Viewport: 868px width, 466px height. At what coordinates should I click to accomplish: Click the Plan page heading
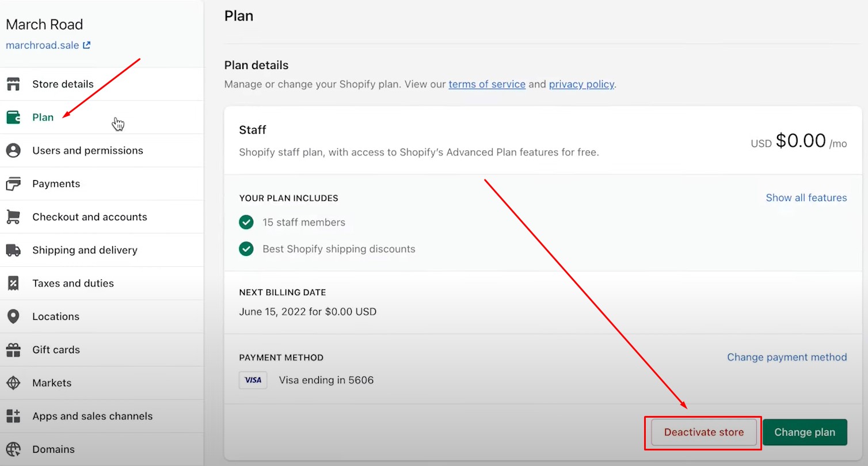click(239, 16)
